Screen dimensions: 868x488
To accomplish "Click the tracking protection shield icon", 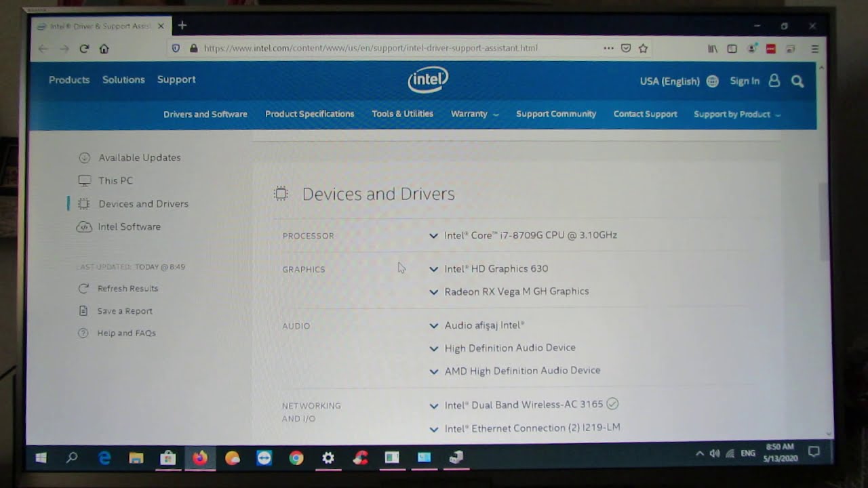I will (176, 48).
